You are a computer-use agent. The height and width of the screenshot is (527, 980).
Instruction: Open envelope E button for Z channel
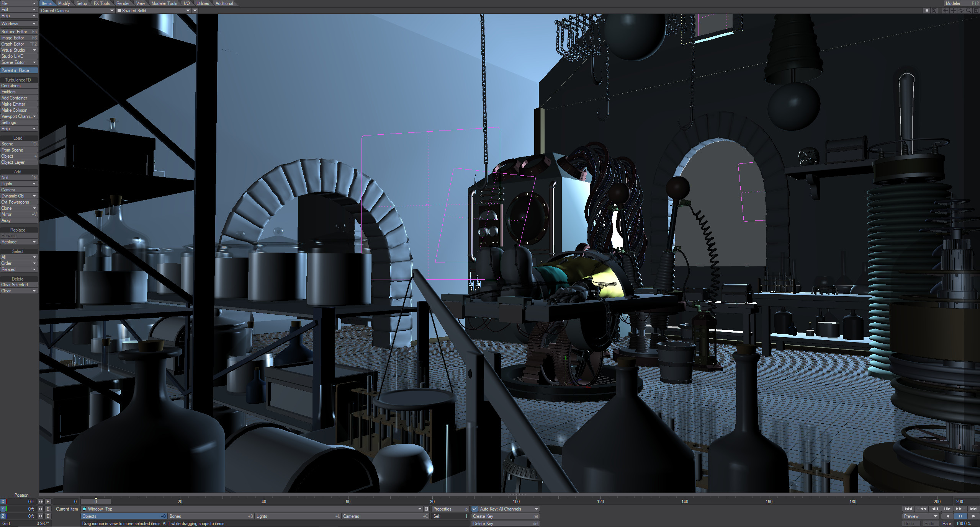tap(48, 516)
